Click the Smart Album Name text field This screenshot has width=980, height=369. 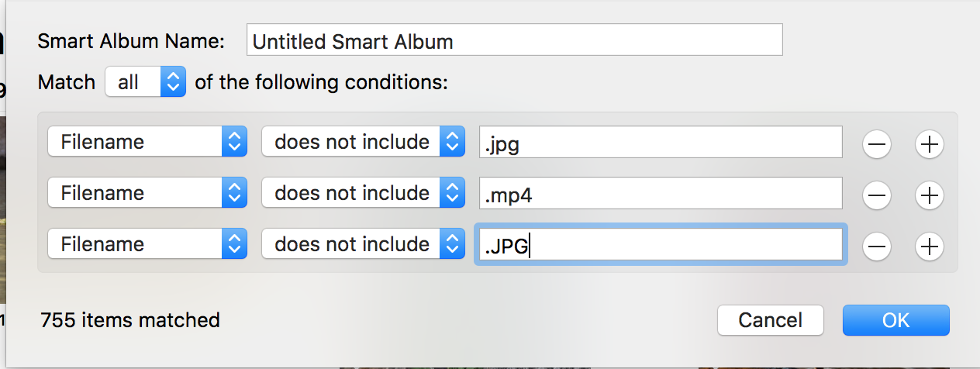514,40
